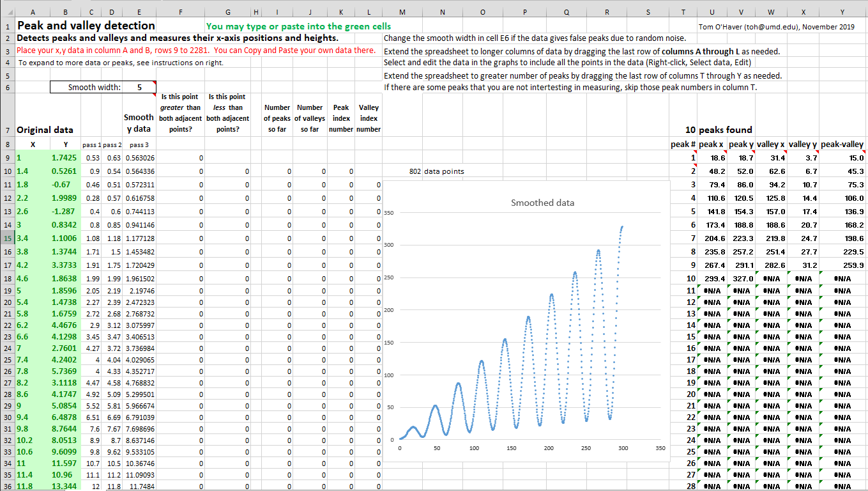Click the Tom O'Haver author email cell
The height and width of the screenshot is (491, 868).
(x=776, y=27)
